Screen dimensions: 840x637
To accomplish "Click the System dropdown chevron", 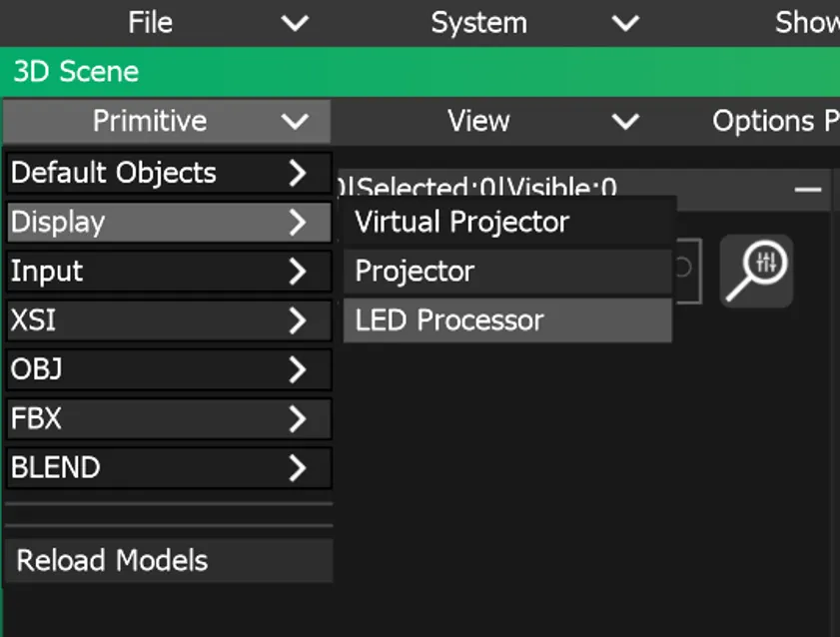I will [x=625, y=23].
